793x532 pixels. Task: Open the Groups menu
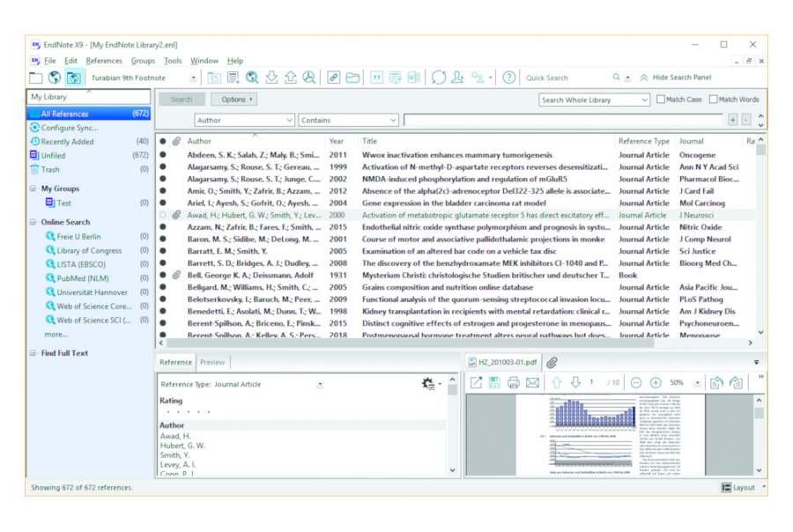pos(143,61)
